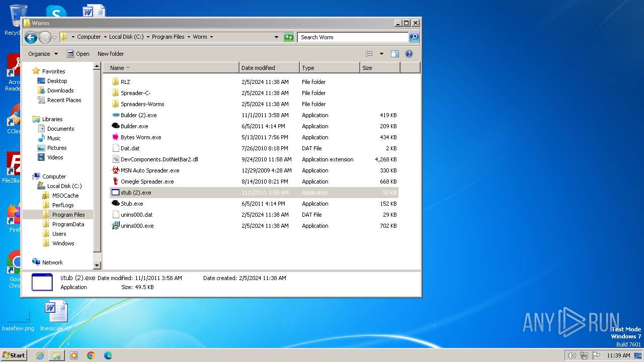Click the Builder (2).exe file icon
The width and height of the screenshot is (644, 362).
pos(115,115)
